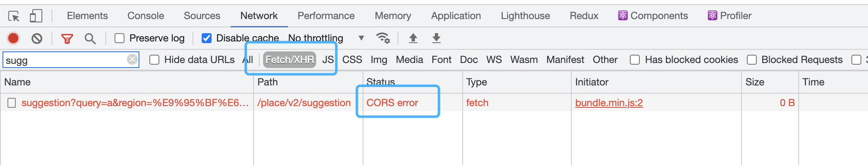This screenshot has height=165, width=868.
Task: Open the Application tab
Action: click(x=456, y=16)
